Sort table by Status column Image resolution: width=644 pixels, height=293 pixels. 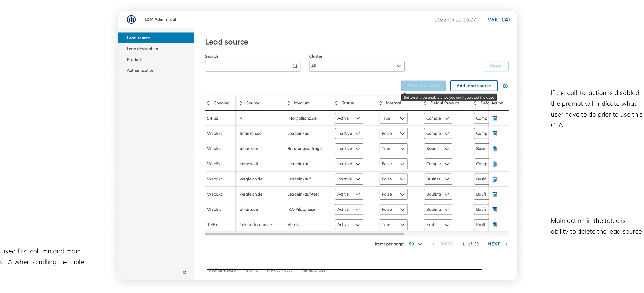[336, 103]
